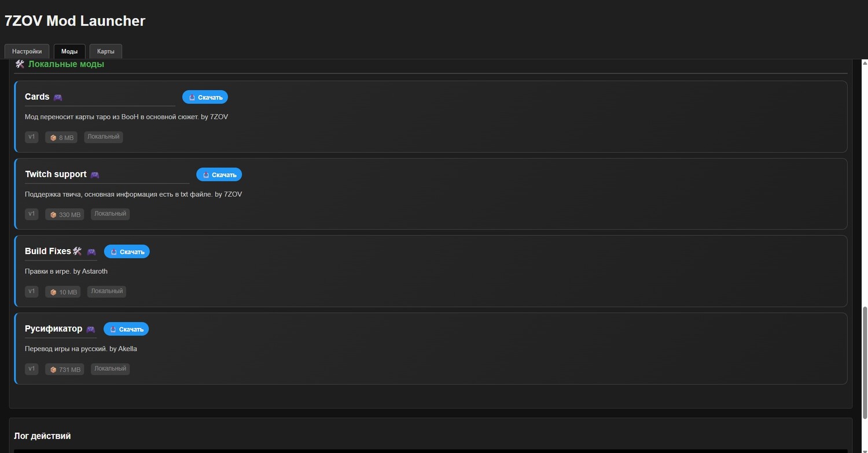This screenshot has width=868, height=453.
Task: Download the Cards mod with Скачать
Action: coord(205,97)
